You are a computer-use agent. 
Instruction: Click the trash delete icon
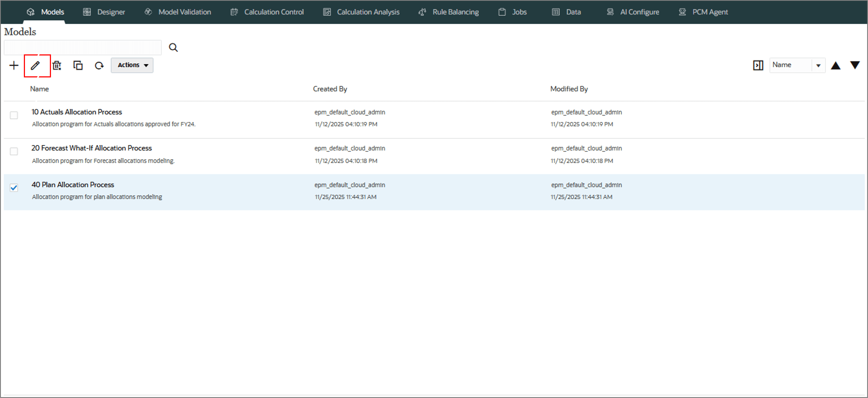point(57,65)
